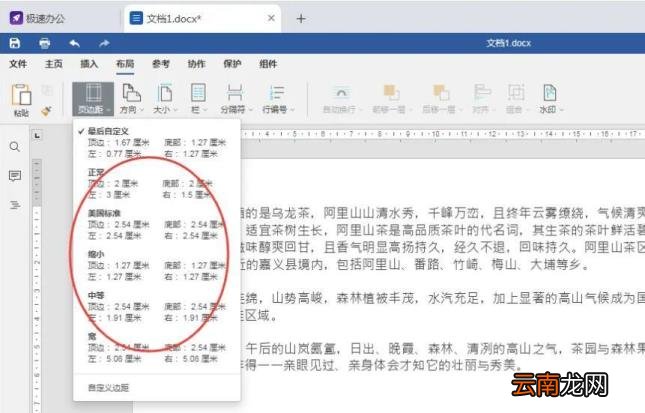Click the print icon
The image size is (645, 413).
click(44, 43)
